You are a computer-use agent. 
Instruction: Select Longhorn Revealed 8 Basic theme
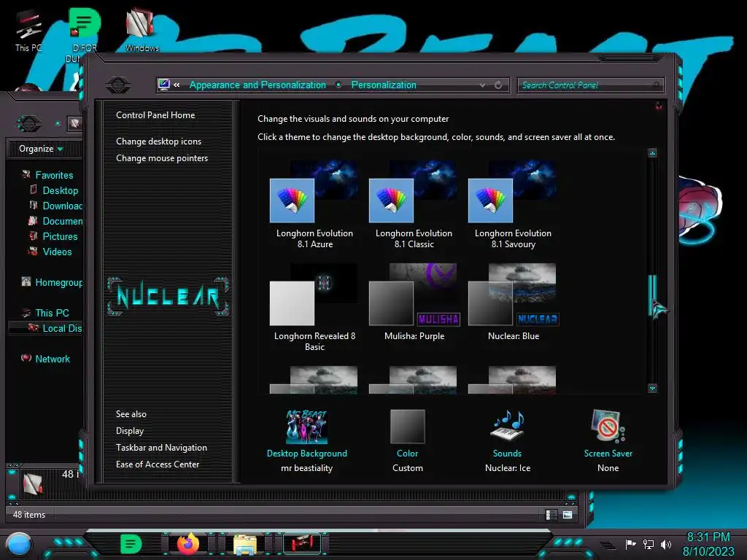point(314,308)
